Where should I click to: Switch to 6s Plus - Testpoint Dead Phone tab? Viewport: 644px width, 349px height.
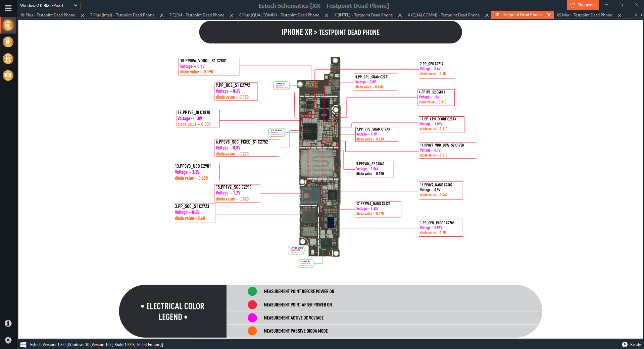click(48, 15)
